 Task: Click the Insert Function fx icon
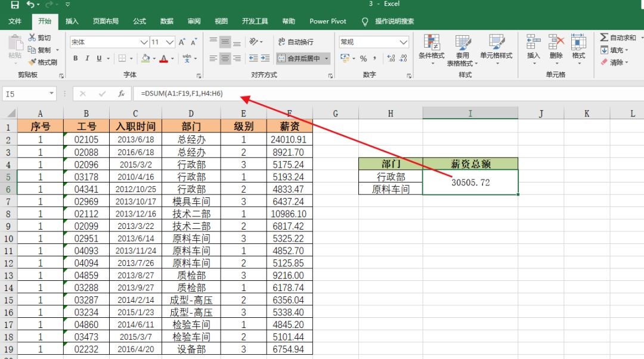click(121, 94)
